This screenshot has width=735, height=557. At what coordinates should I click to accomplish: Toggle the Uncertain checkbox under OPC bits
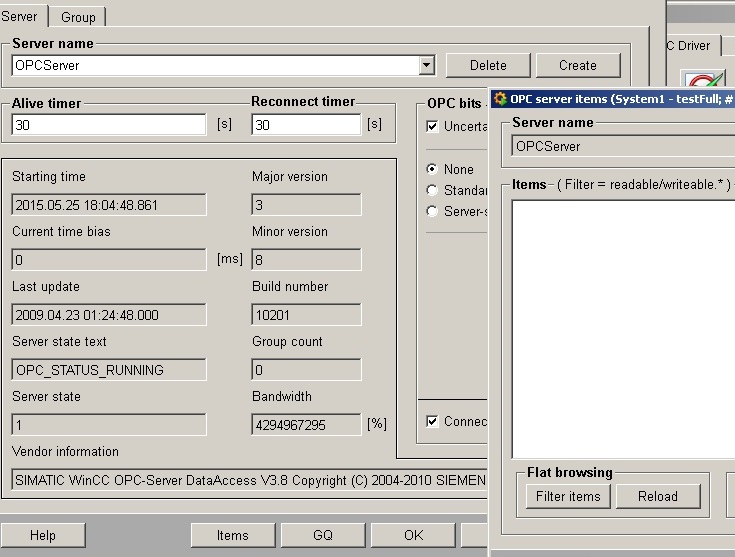pyautogui.click(x=433, y=126)
